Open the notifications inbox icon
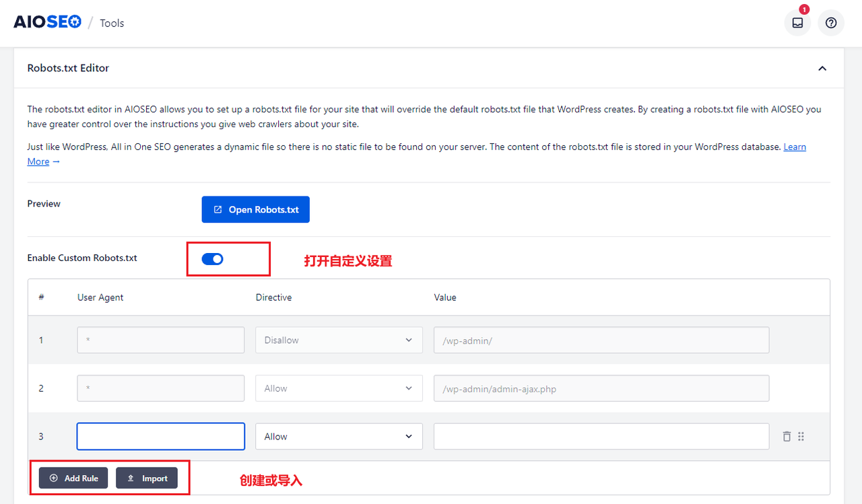Screen dimensions: 862x504 [797, 23]
